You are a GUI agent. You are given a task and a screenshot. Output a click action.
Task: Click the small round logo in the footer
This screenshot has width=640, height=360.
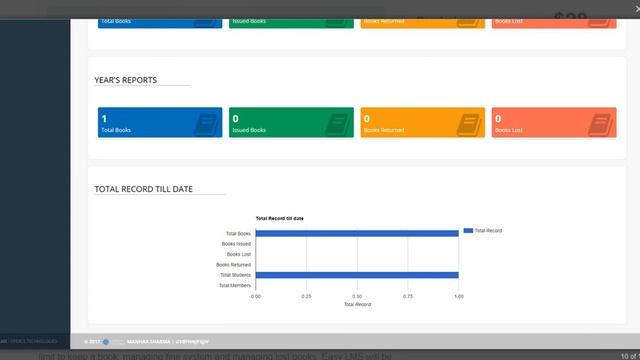point(106,342)
